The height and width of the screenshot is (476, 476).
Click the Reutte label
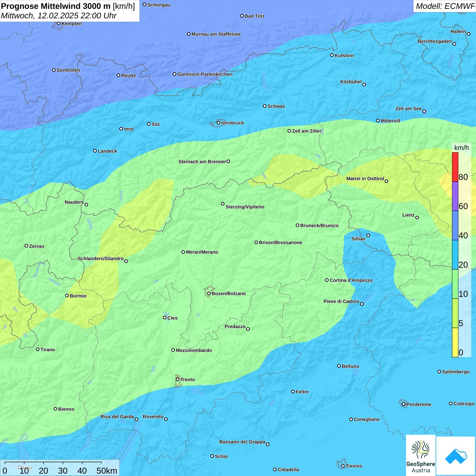(x=129, y=75)
